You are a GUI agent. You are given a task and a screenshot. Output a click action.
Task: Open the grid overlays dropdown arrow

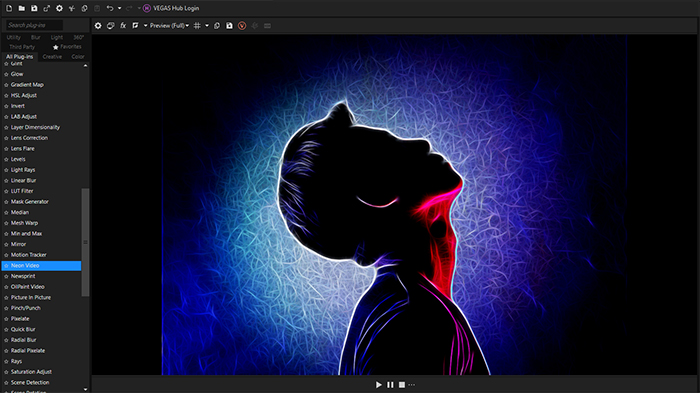pyautogui.click(x=207, y=25)
